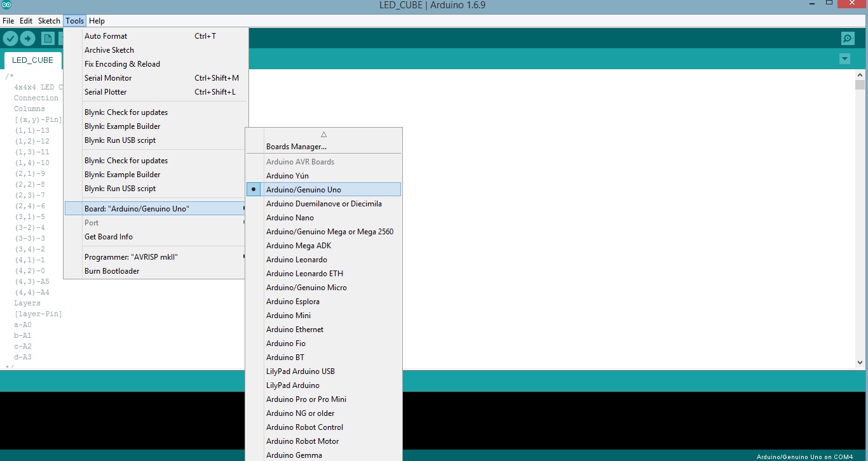Screen dimensions: 868x461
Task: Click the New sketch icon
Action: pos(48,39)
